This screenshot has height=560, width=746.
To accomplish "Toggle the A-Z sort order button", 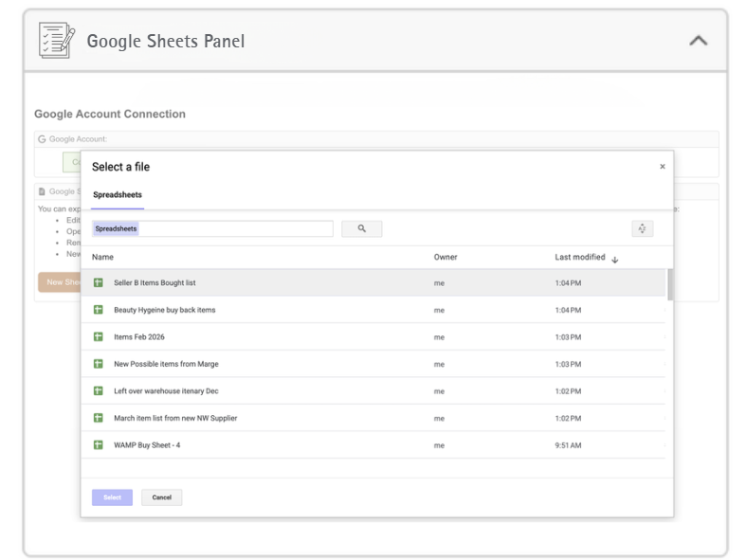I will click(x=643, y=229).
